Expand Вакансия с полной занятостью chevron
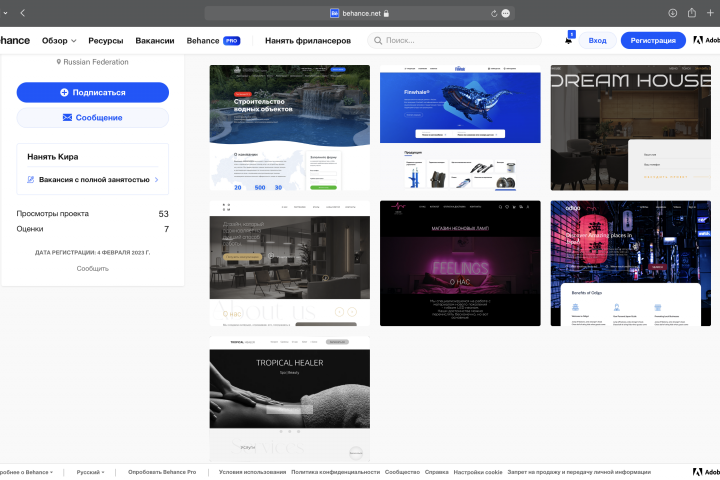Screen dimensions: 720x480 [x=157, y=180]
